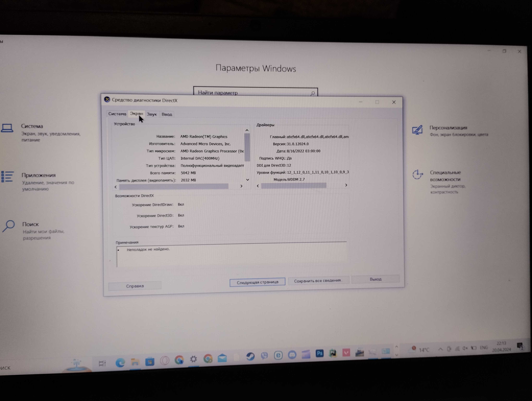
Task: Switch to the Ввод tab
Action: [167, 115]
